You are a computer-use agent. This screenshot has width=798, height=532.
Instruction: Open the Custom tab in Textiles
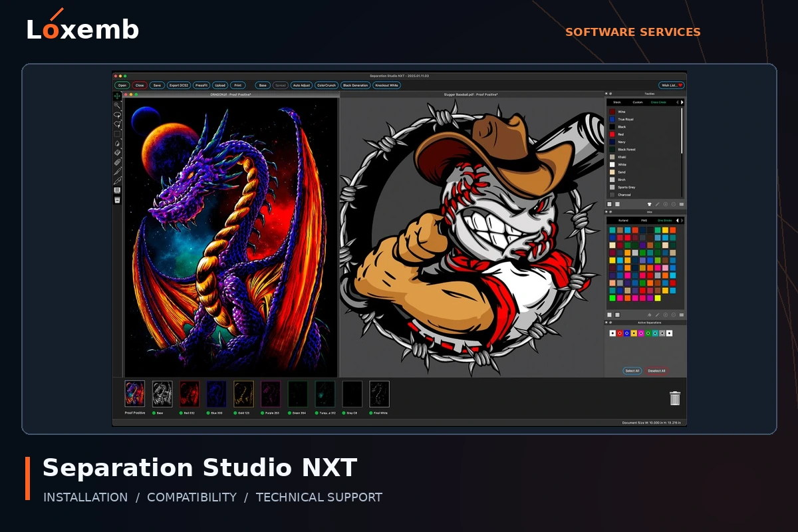638,102
